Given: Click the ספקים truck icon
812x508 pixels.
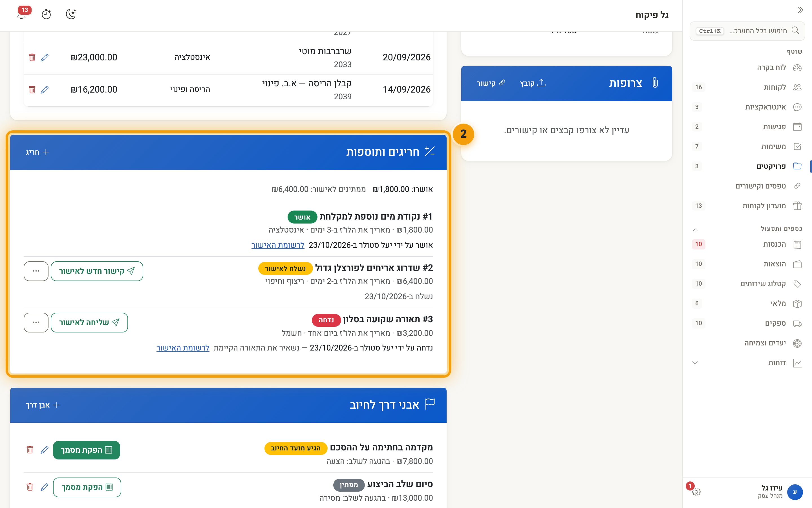Looking at the screenshot, I should tap(797, 323).
